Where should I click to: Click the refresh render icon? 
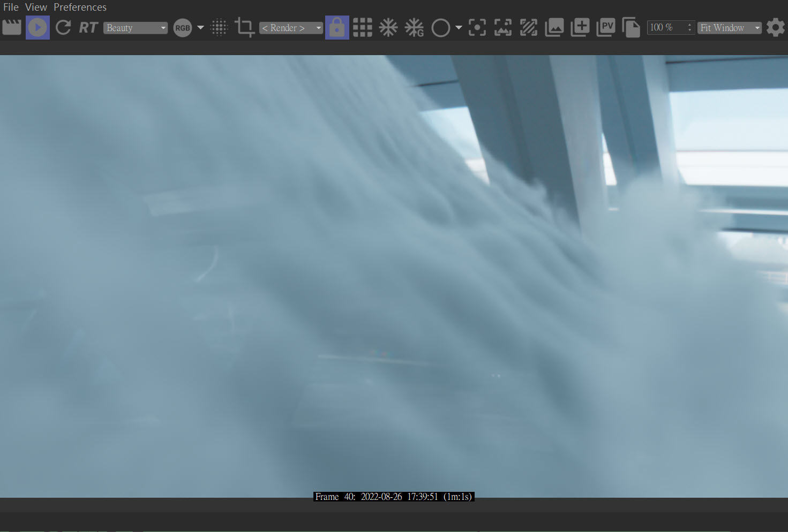tap(63, 27)
